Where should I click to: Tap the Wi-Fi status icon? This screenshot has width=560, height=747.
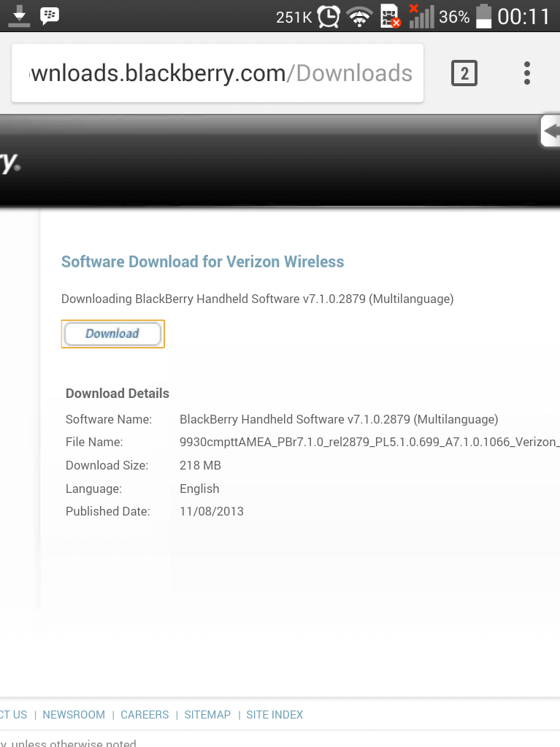(x=359, y=17)
